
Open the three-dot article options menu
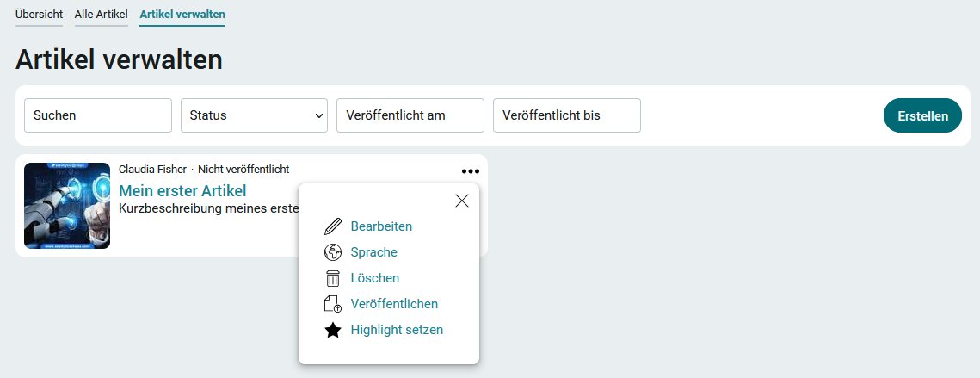pyautogui.click(x=470, y=171)
